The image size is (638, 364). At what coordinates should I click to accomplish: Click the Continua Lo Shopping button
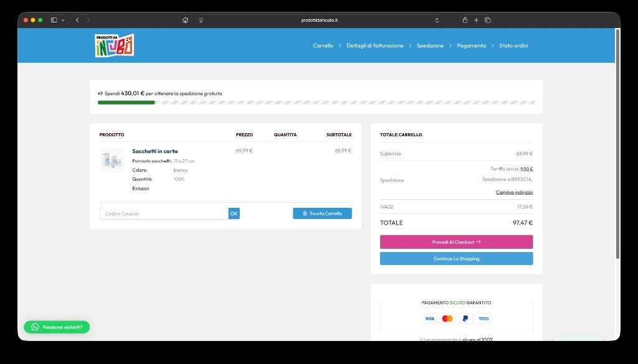(x=457, y=258)
